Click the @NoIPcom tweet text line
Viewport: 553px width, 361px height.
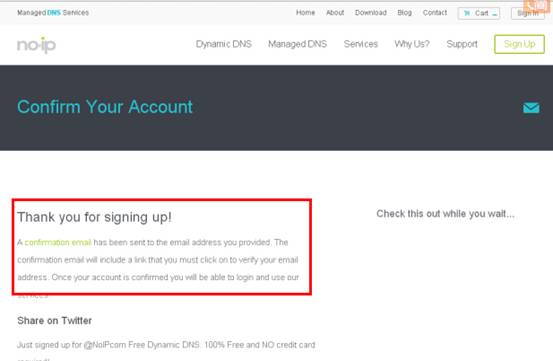[x=166, y=345]
